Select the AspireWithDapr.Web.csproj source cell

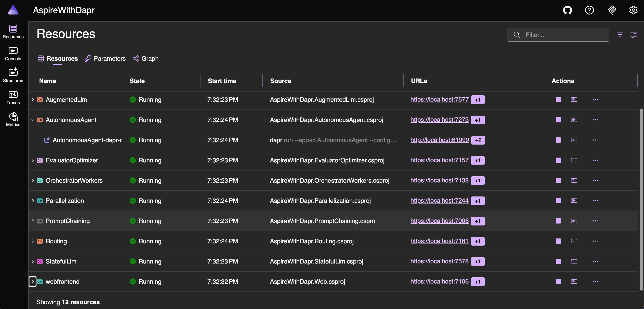pos(307,282)
